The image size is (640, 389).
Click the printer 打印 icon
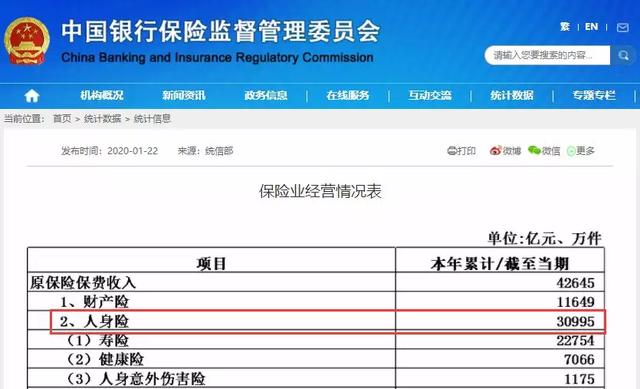pyautogui.click(x=452, y=151)
